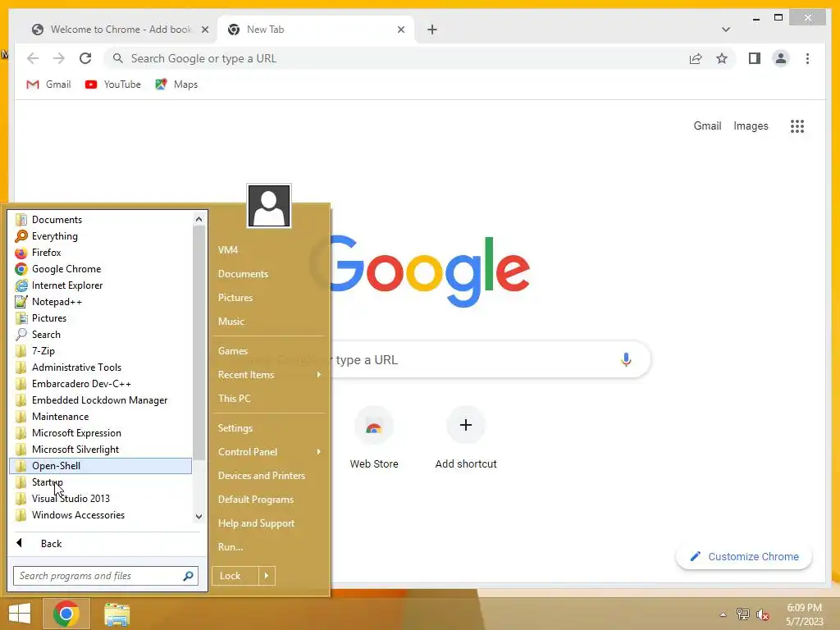This screenshot has width=840, height=630.
Task: Click the network tray icon
Action: 743,614
